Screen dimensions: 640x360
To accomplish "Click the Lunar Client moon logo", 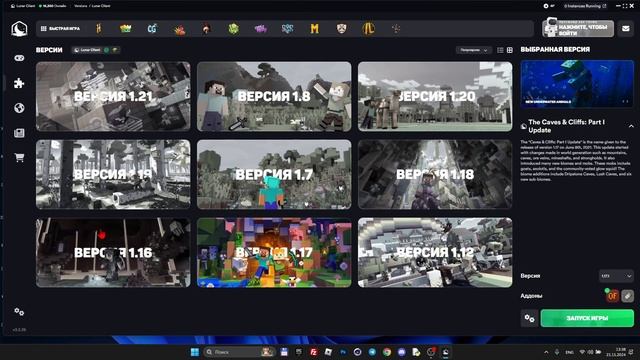I will [x=19, y=29].
